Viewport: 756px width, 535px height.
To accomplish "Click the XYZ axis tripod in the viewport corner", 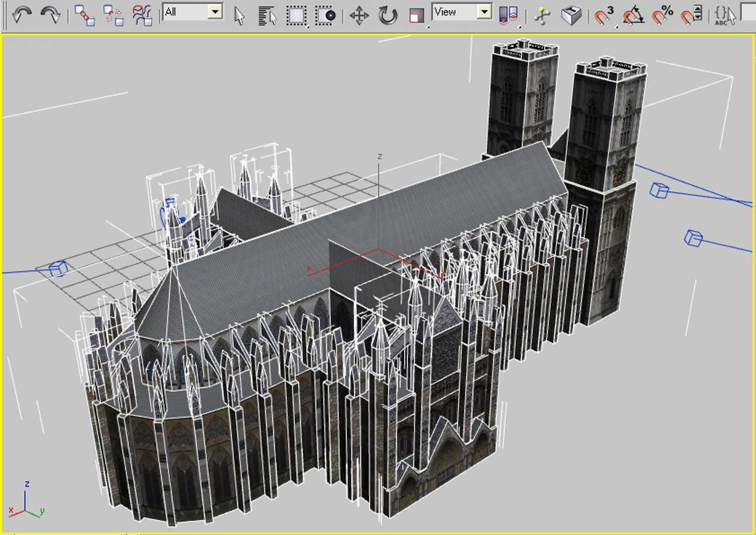I will point(27,499).
